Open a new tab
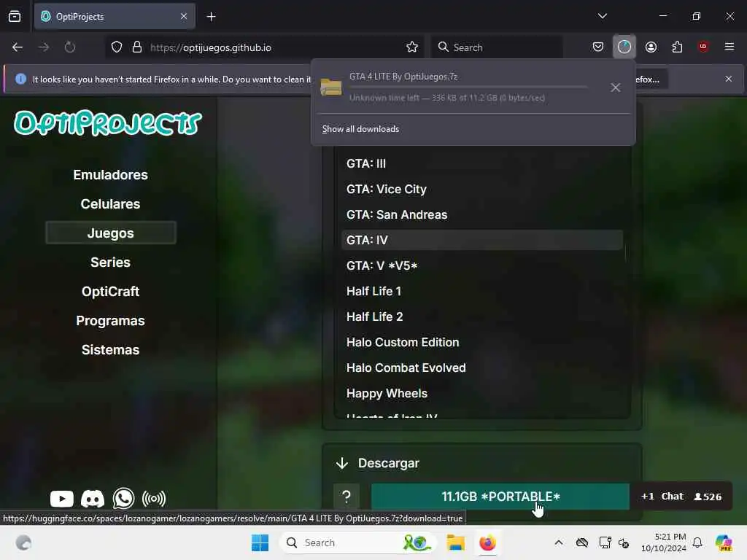The height and width of the screenshot is (560, 747). [211, 17]
